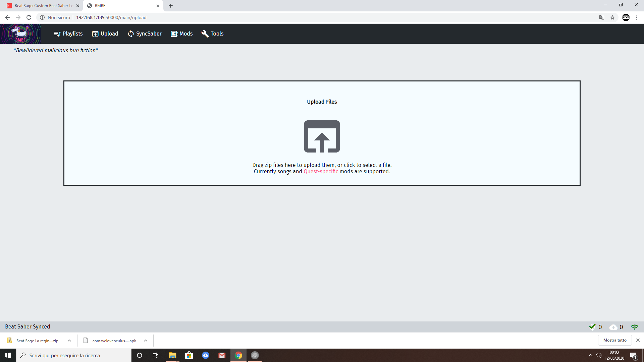Click the address bar URL

pos(111,17)
